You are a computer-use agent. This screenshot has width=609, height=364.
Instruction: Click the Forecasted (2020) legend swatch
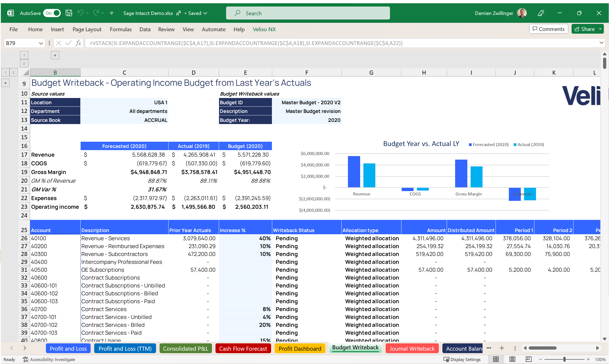pos(470,145)
